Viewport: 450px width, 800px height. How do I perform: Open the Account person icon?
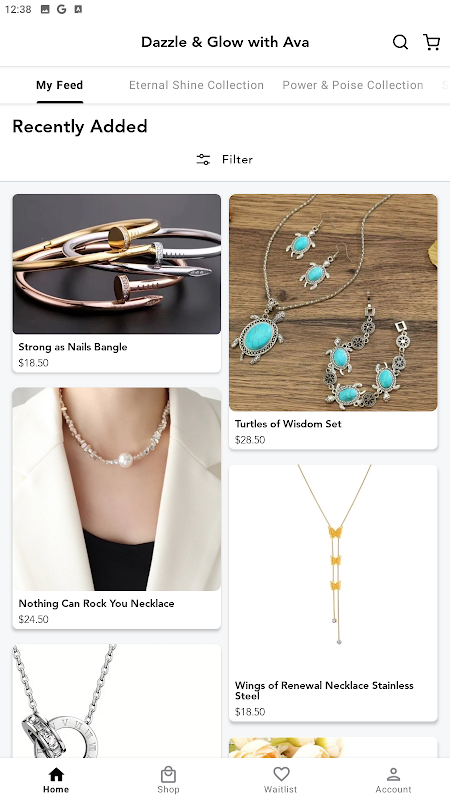pyautogui.click(x=393, y=774)
